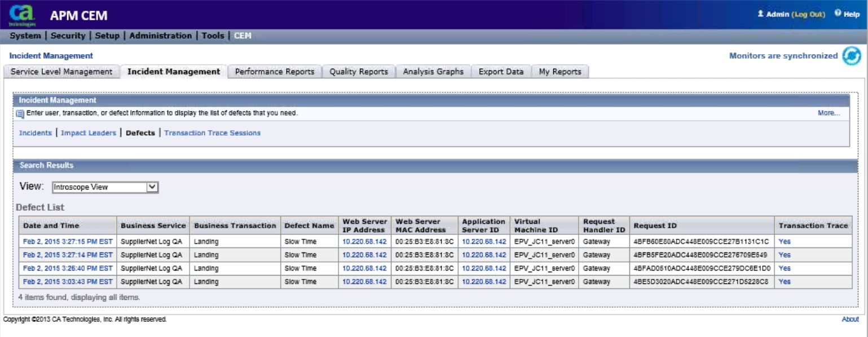The height and width of the screenshot is (337, 868).
Task: Open the Administration menu
Action: (161, 36)
